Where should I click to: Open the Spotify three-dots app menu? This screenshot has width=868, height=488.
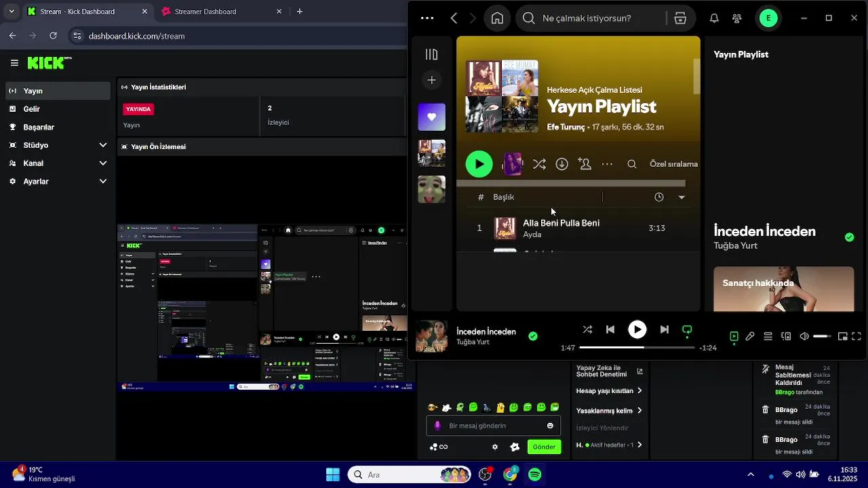coord(427,18)
